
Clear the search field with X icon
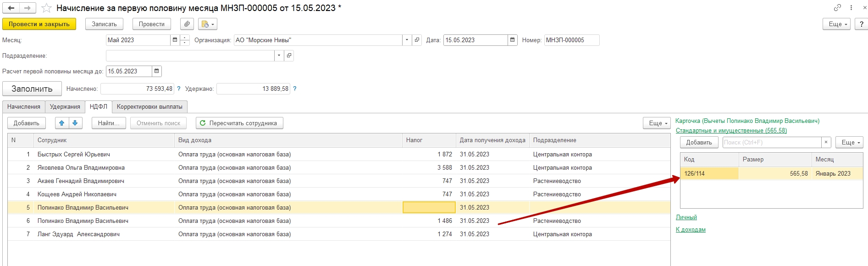tap(826, 142)
